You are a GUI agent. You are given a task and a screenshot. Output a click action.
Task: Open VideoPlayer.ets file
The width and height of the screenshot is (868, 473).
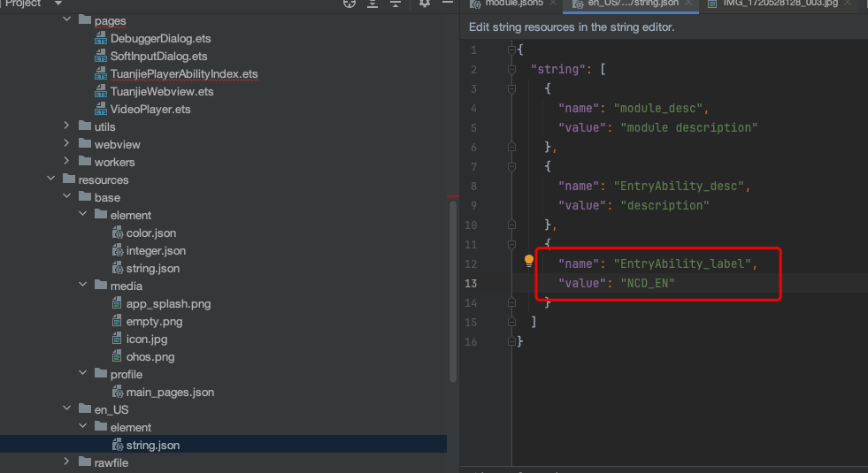(x=150, y=109)
